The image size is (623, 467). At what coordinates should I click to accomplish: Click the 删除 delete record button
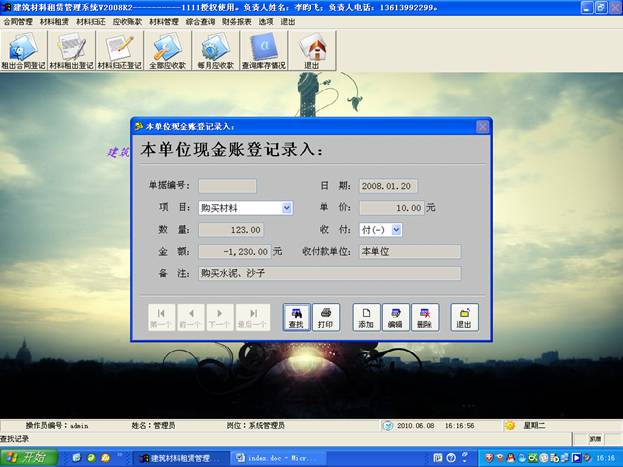click(x=424, y=317)
